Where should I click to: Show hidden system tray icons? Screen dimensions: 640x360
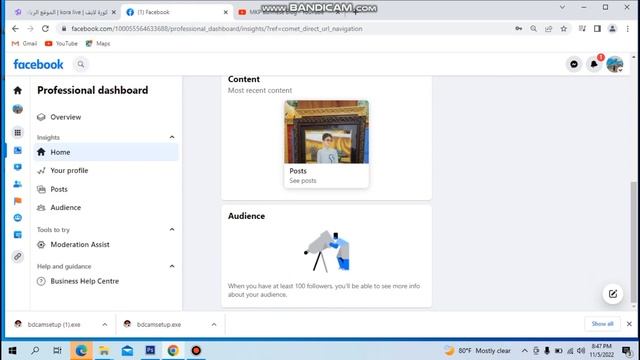[524, 351]
